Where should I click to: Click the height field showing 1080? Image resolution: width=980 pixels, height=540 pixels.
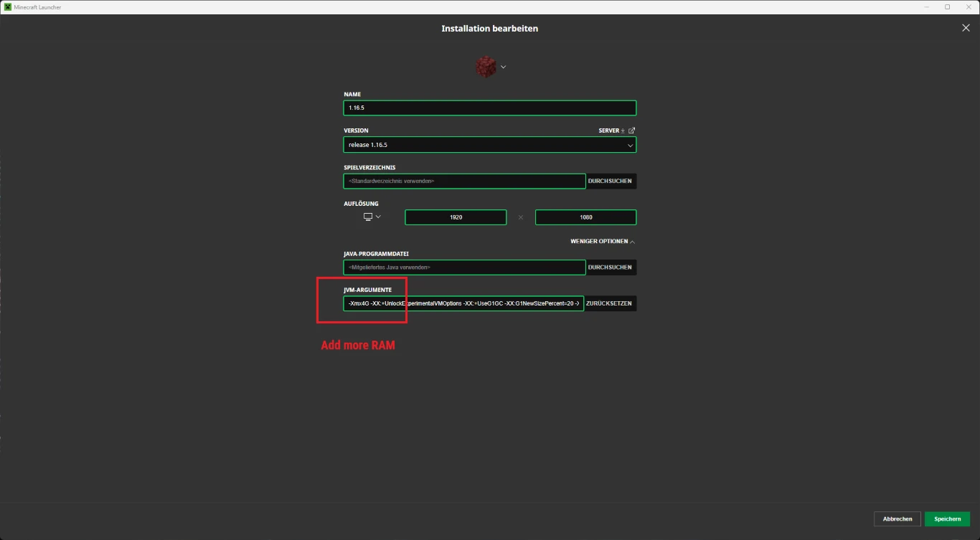coord(585,217)
